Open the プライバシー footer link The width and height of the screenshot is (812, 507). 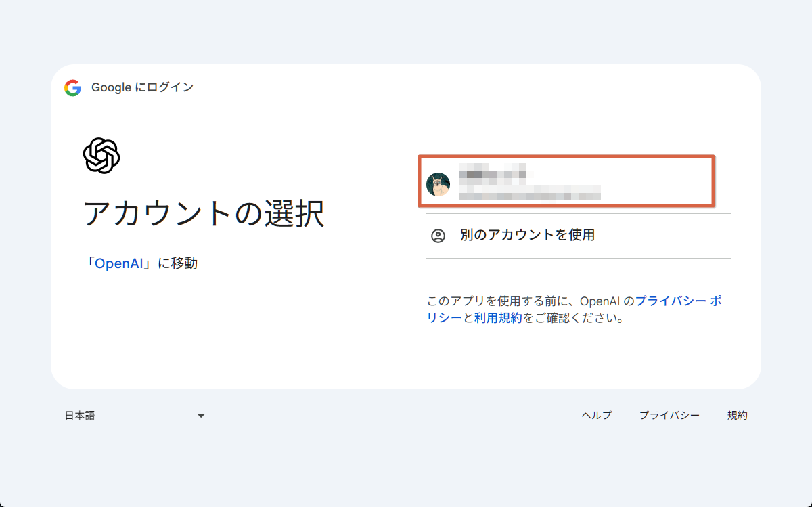(669, 416)
